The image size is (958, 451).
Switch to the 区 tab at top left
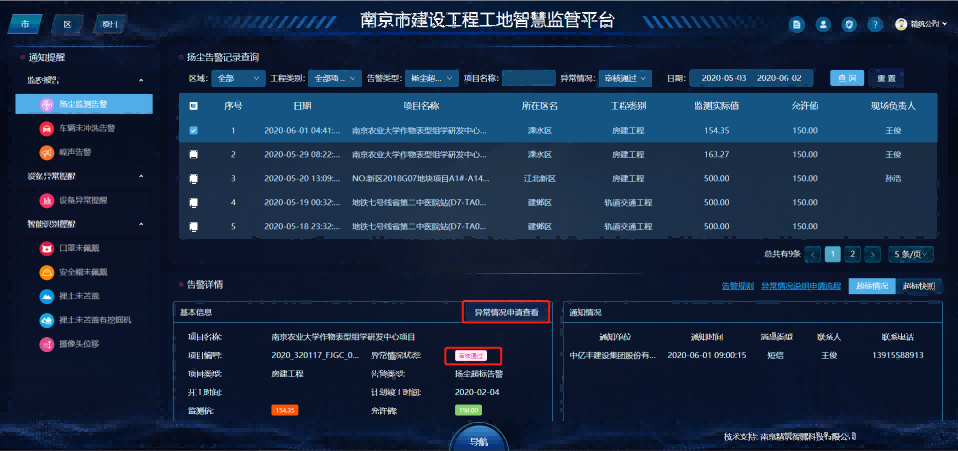coord(67,22)
